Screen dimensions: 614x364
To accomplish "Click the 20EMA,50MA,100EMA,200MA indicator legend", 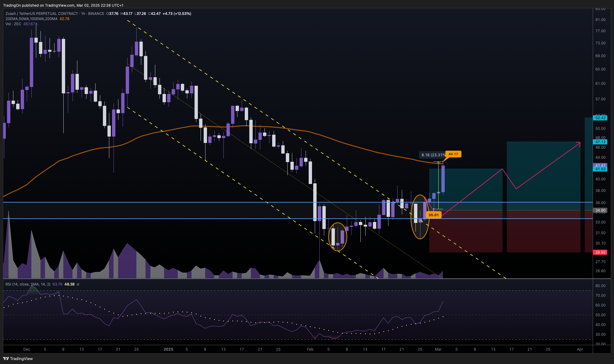I will 31,19.
